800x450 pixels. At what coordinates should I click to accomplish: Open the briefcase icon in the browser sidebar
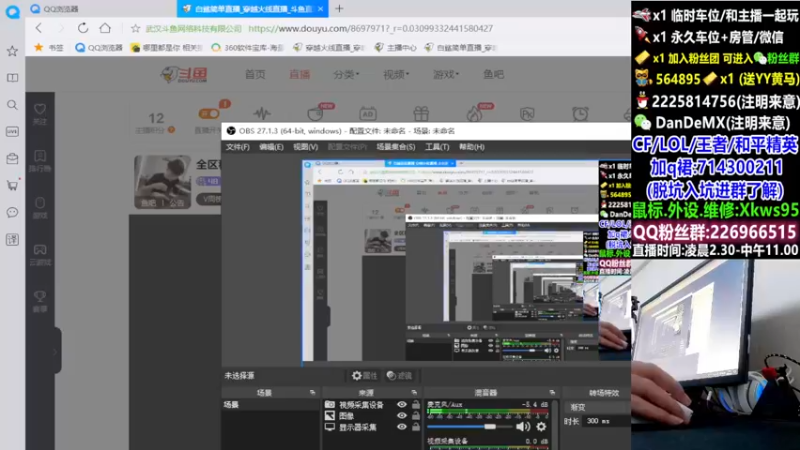pos(12,159)
